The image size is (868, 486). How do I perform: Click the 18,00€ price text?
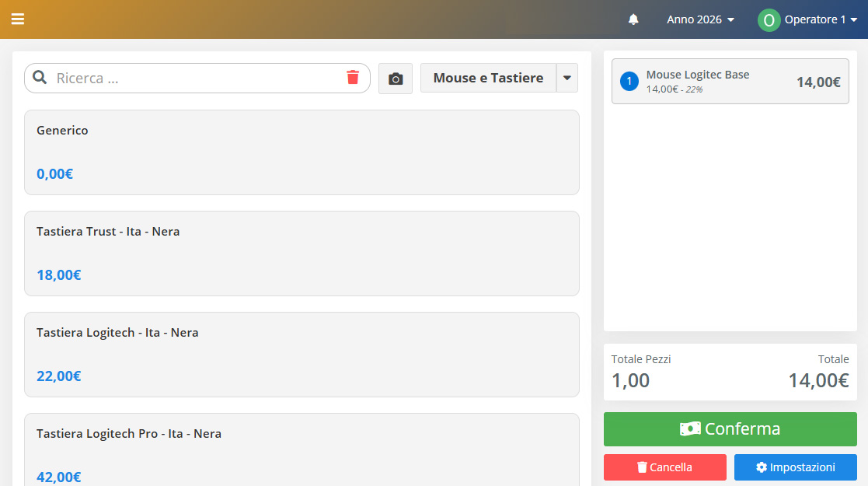(x=59, y=274)
